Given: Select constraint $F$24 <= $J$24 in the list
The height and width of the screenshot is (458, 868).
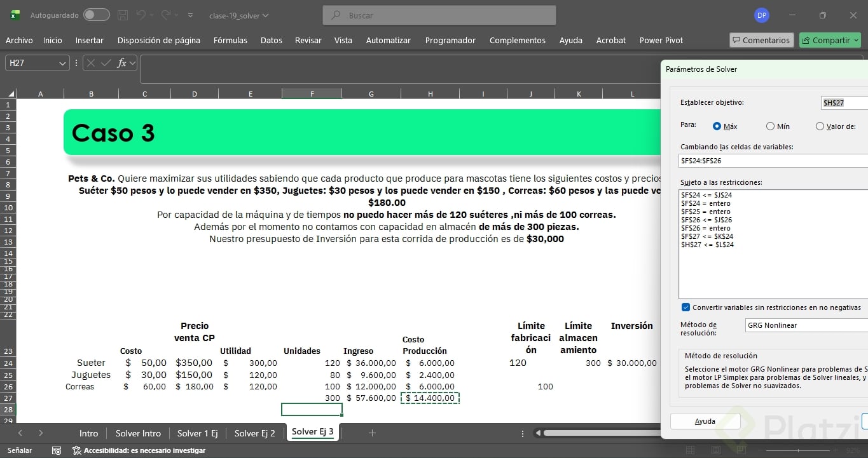Looking at the screenshot, I should click(706, 195).
